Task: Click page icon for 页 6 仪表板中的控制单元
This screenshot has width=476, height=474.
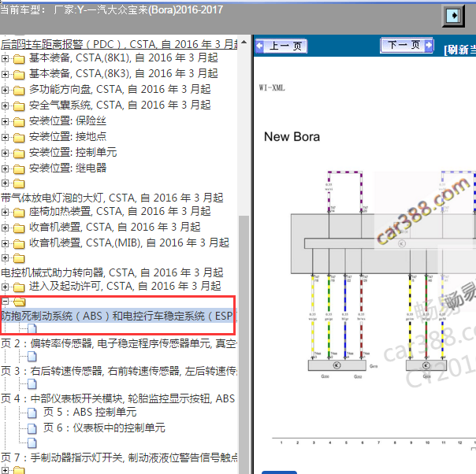Action: click(x=32, y=428)
